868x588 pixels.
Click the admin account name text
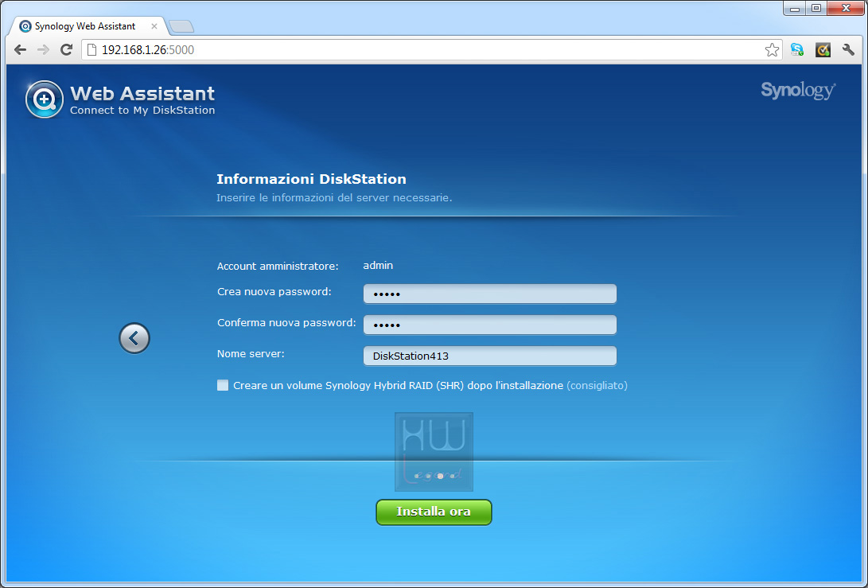click(x=378, y=265)
